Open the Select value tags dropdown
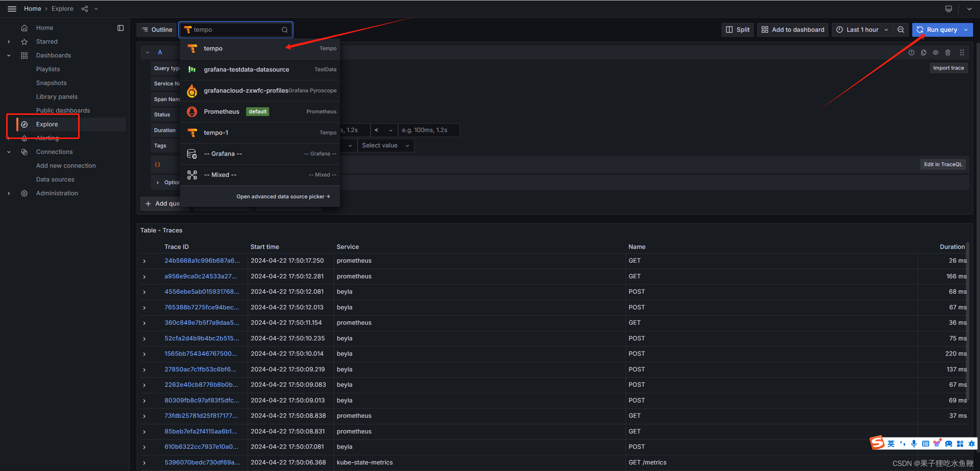The image size is (980, 471). (385, 146)
